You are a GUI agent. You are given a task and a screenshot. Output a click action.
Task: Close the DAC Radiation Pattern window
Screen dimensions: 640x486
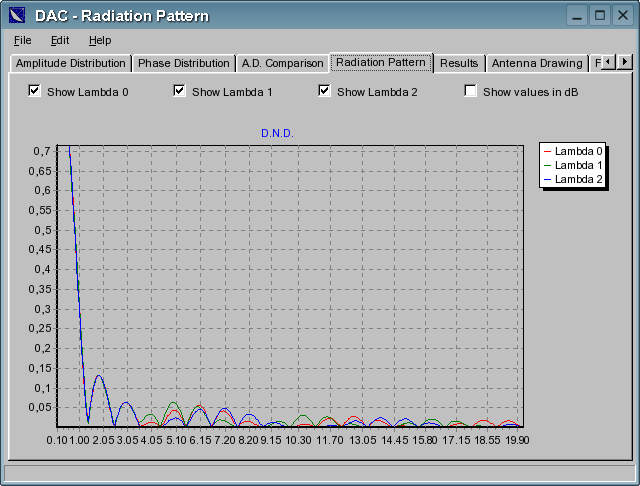[x=622, y=16]
